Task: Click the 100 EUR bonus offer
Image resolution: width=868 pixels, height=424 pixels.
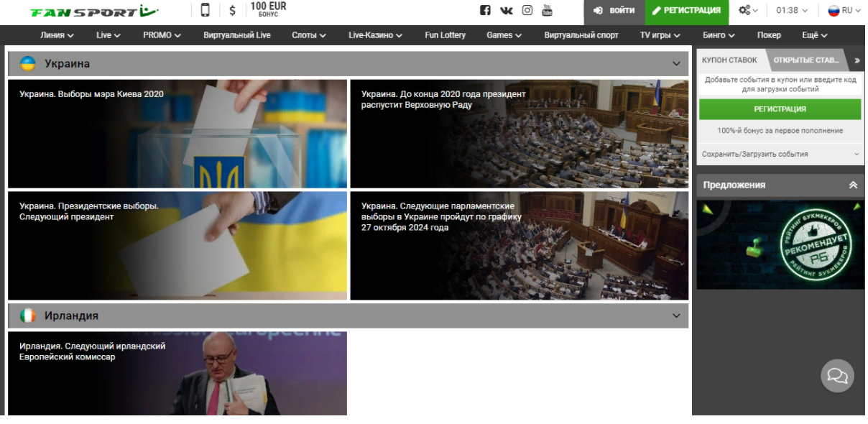Action: [268, 9]
